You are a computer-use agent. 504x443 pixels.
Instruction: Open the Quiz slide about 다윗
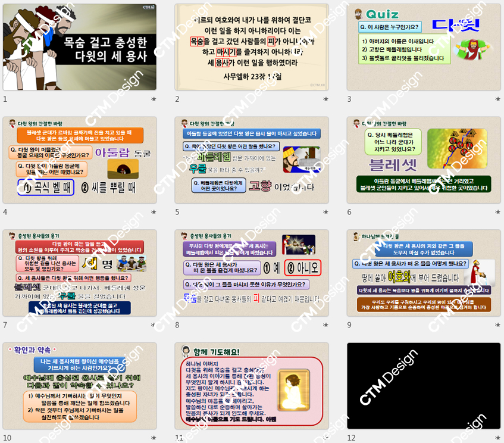424,47
